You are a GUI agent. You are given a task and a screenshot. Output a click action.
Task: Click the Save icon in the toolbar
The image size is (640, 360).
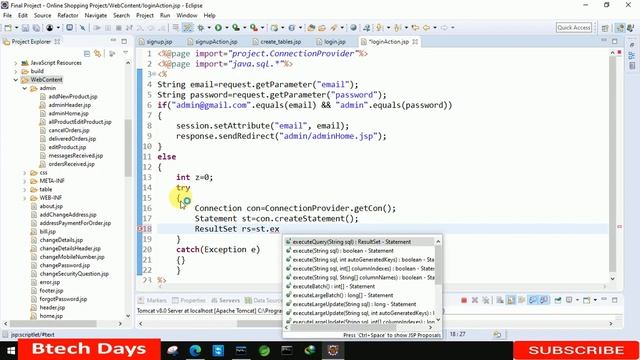25,28
